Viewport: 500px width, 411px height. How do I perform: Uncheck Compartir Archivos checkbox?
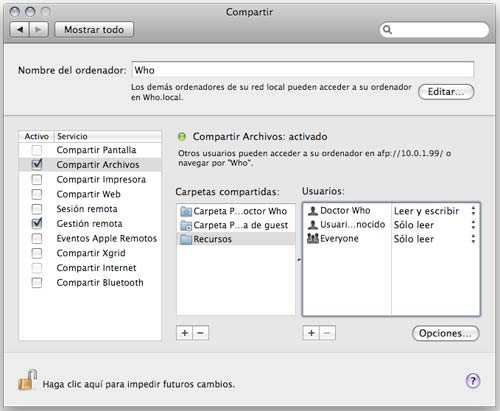pyautogui.click(x=37, y=164)
